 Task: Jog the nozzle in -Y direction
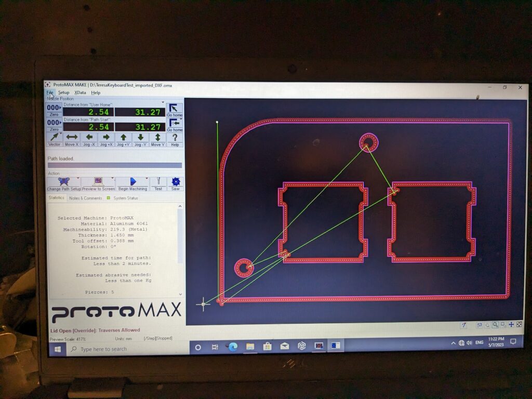pyautogui.click(x=140, y=139)
